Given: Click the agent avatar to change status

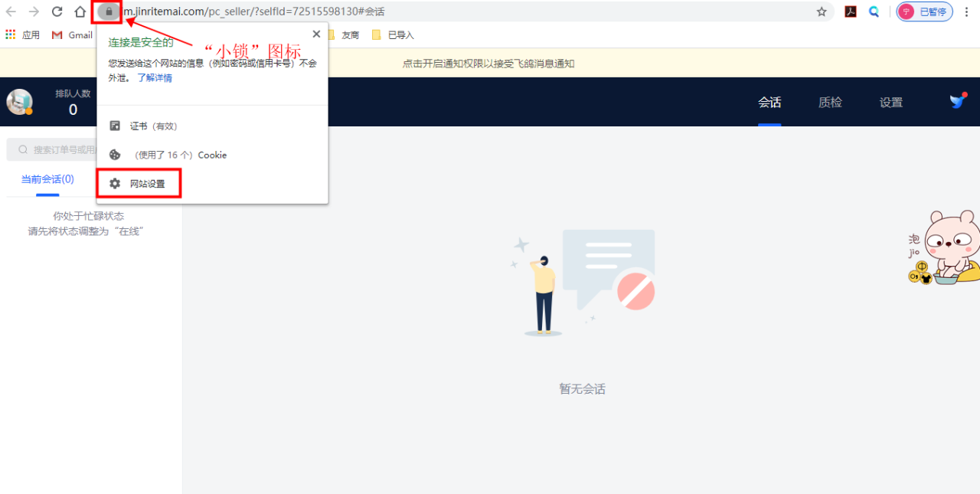Looking at the screenshot, I should click(x=19, y=101).
